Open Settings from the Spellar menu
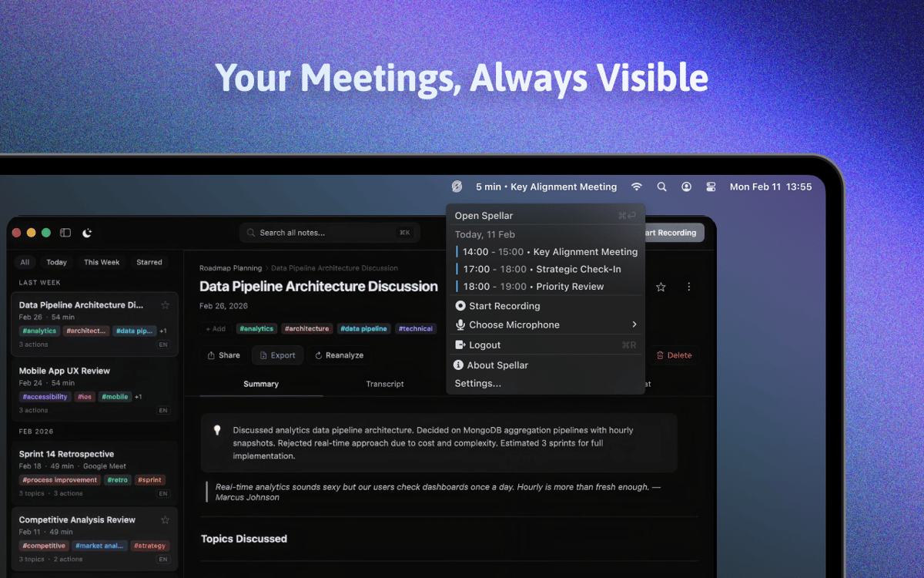This screenshot has height=578, width=924. point(477,384)
